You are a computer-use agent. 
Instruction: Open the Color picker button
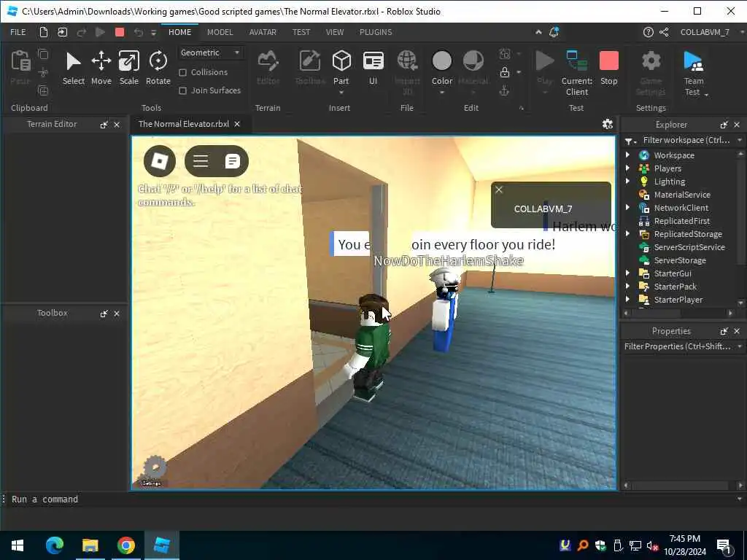pyautogui.click(x=441, y=66)
